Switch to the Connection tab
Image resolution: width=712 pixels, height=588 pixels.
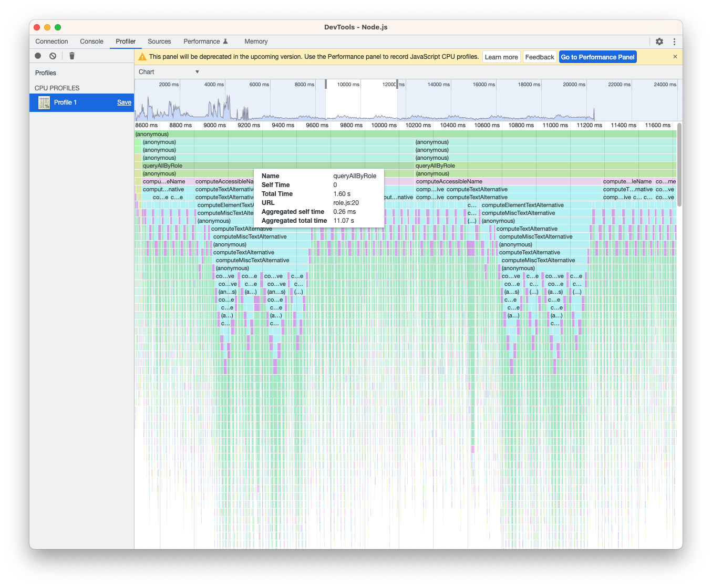tap(51, 42)
